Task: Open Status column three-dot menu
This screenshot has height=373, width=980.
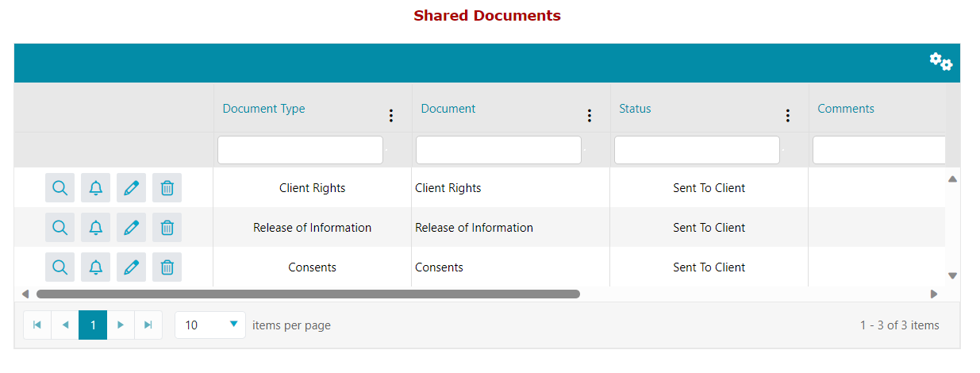Action: click(787, 116)
